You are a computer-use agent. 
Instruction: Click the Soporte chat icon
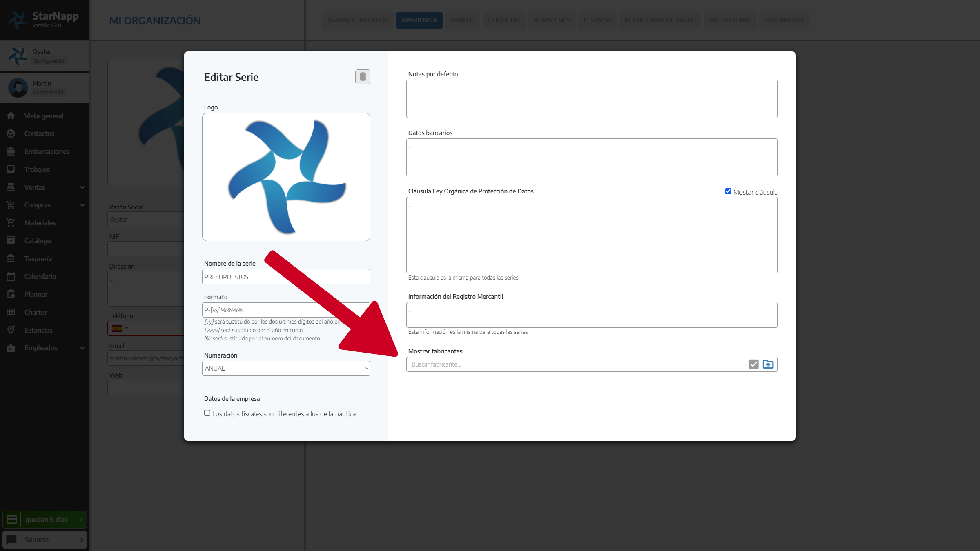pyautogui.click(x=11, y=540)
